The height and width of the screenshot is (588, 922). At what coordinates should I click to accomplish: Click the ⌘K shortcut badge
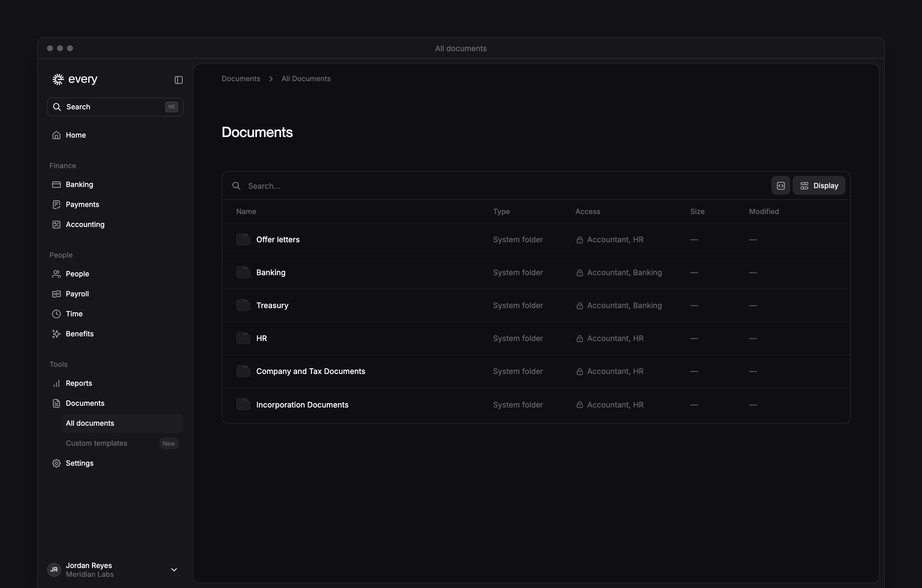tap(171, 107)
